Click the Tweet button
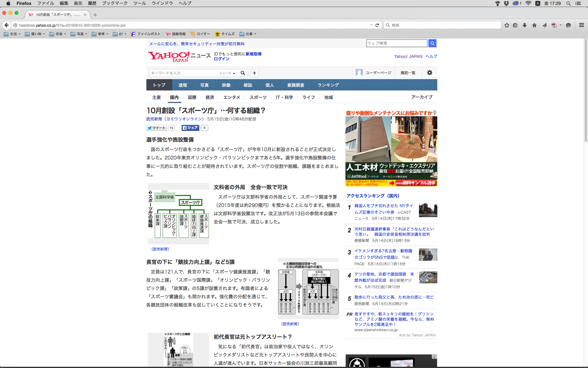The image size is (588, 368). coord(156,128)
